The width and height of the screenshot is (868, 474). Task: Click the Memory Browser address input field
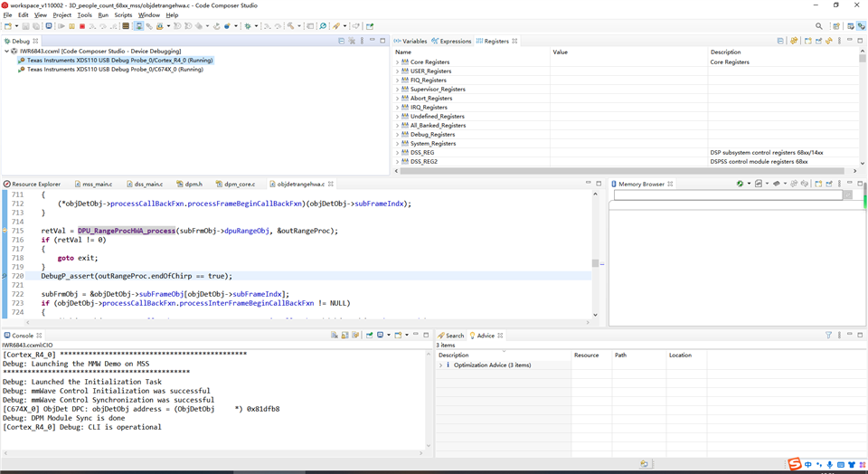point(728,194)
